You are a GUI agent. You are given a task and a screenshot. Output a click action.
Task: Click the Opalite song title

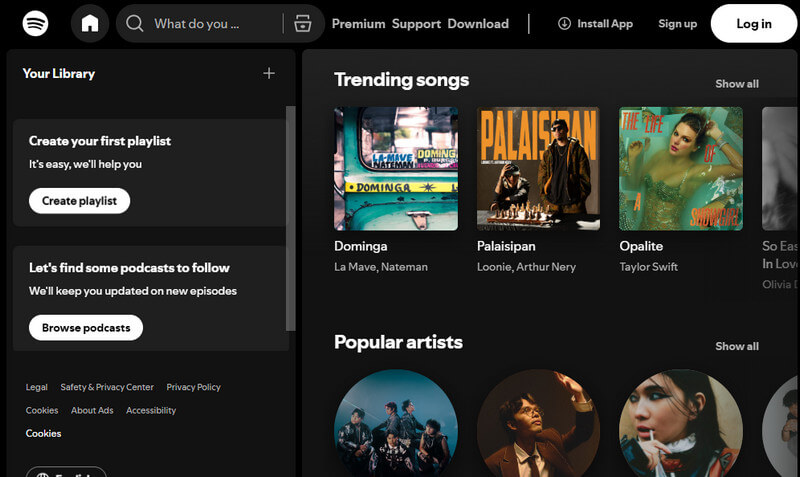point(641,246)
